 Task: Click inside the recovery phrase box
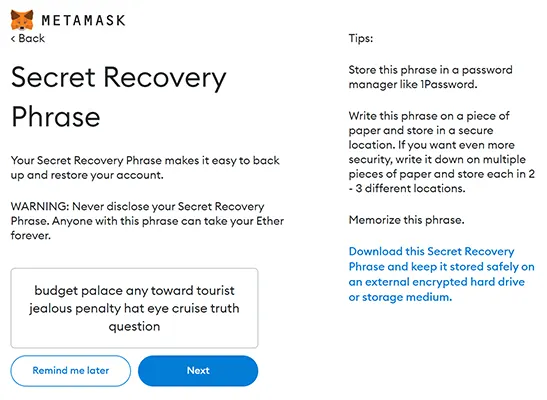tap(134, 308)
